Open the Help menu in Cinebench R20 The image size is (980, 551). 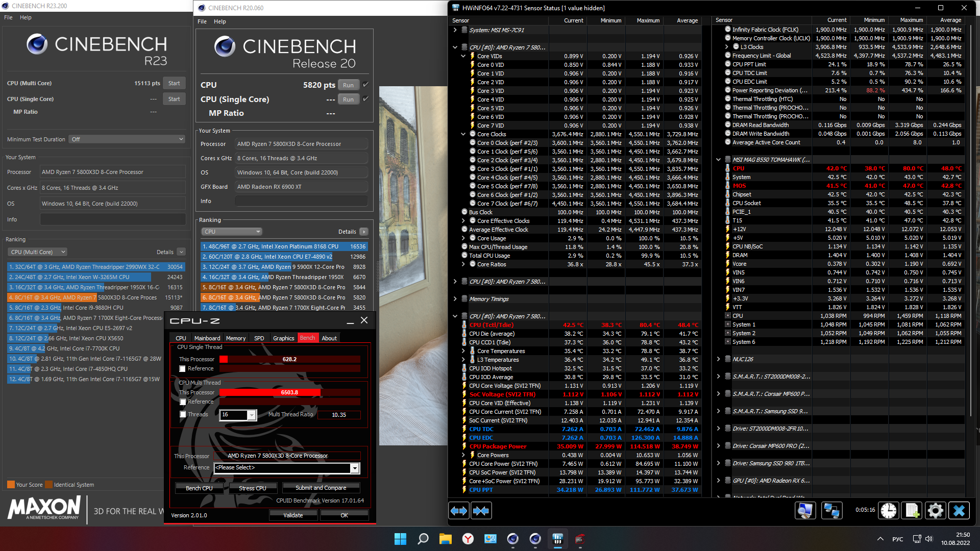tap(219, 21)
